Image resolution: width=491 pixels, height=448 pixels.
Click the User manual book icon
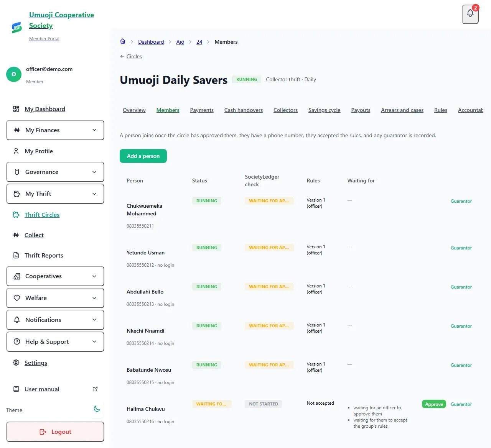pos(16,389)
